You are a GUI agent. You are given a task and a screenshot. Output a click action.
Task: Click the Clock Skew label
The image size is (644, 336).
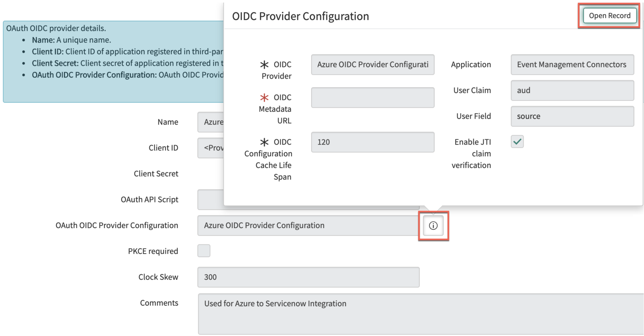tap(158, 277)
